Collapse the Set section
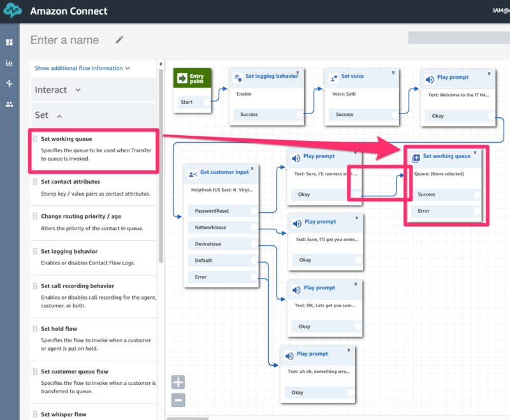Image resolution: width=510 pixels, height=420 pixels. 93,115
